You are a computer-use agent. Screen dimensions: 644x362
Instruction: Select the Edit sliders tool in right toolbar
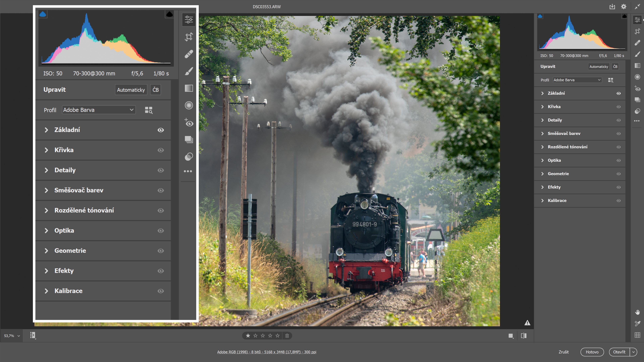pos(637,20)
